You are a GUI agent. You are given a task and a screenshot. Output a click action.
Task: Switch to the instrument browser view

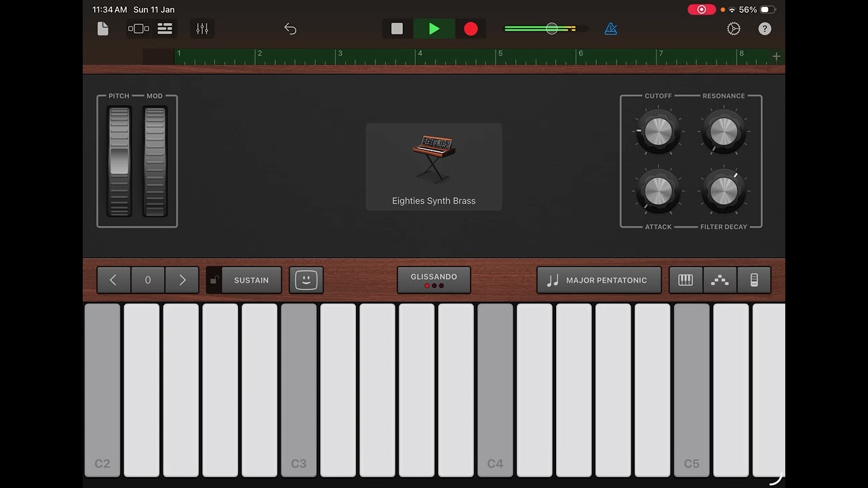coord(138,28)
